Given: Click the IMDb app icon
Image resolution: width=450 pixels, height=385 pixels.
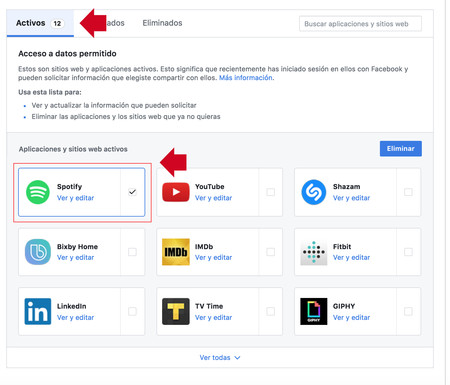Looking at the screenshot, I should (176, 252).
